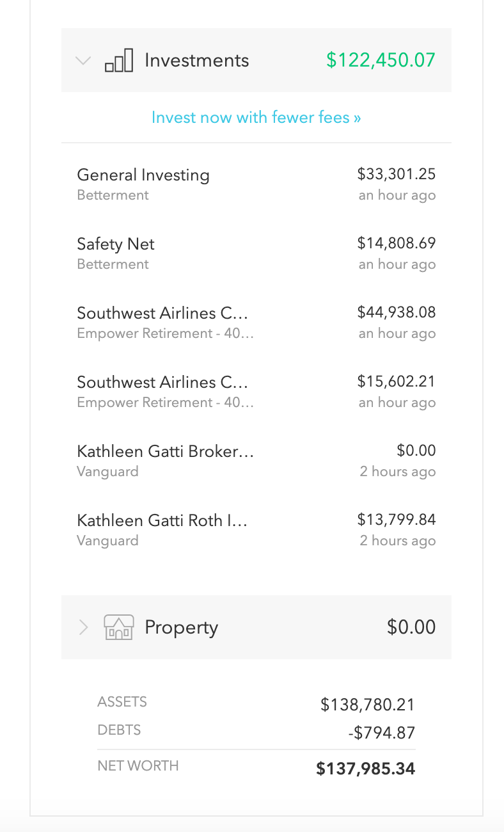
Task: Click the Safety Net balance $14,808.69
Action: tap(397, 243)
